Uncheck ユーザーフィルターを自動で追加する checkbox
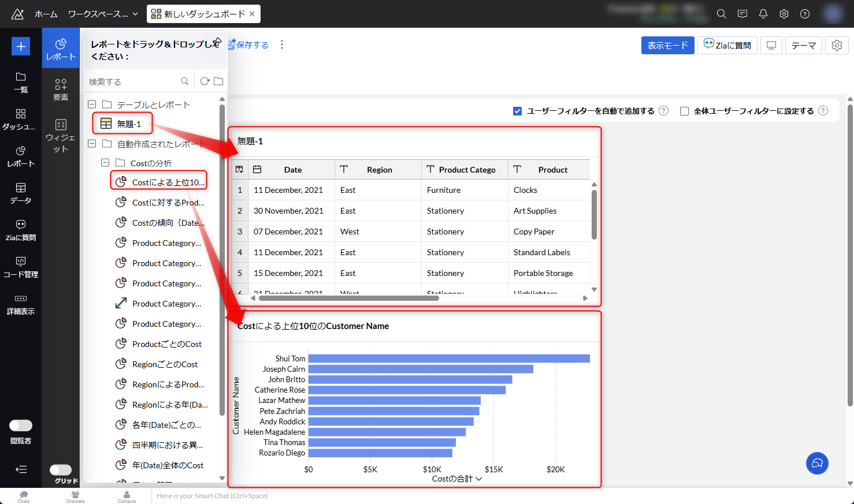The width and height of the screenshot is (854, 504). (518, 111)
